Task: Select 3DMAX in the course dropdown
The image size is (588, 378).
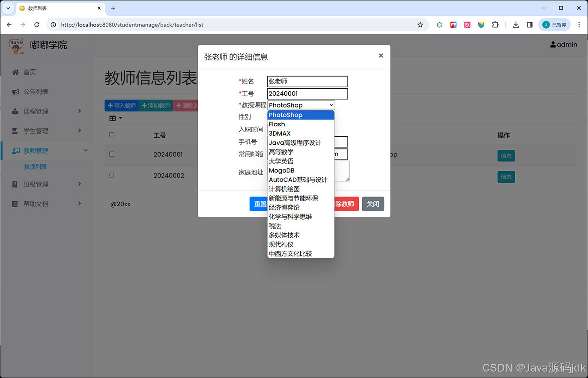Action: coord(301,134)
